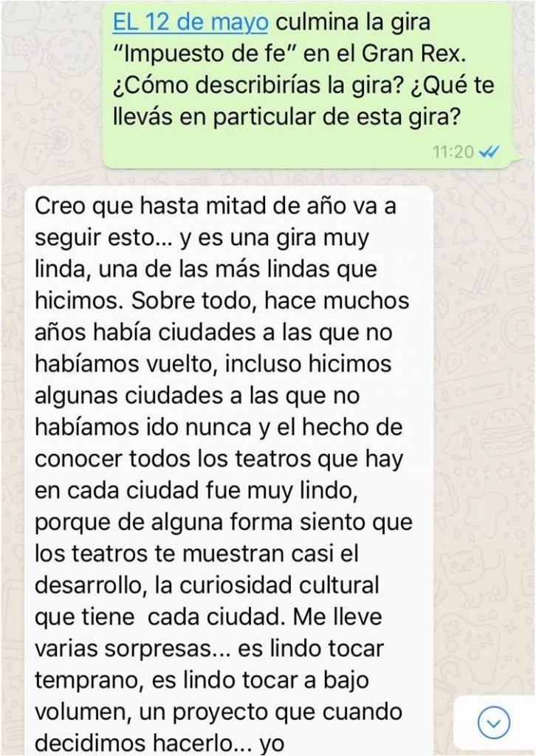Open the "EL 12 de mayo" date link

190,22
